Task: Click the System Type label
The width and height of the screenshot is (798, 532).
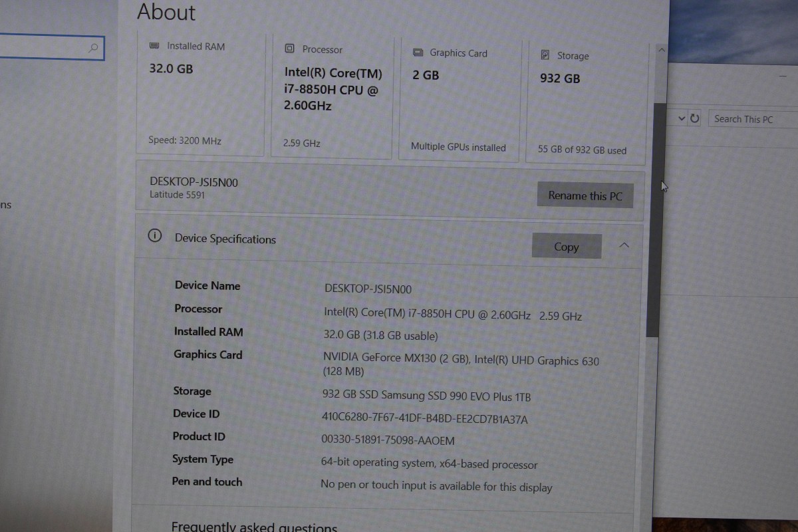Action: pyautogui.click(x=203, y=459)
